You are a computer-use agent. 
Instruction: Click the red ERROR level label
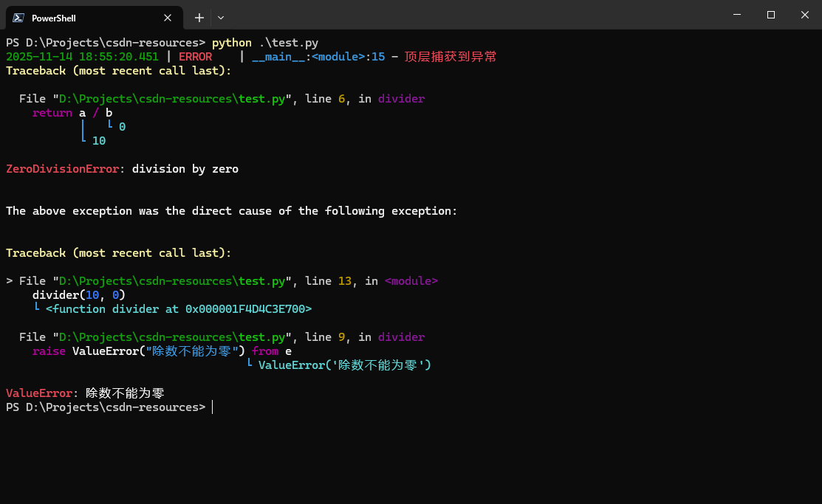coord(195,57)
